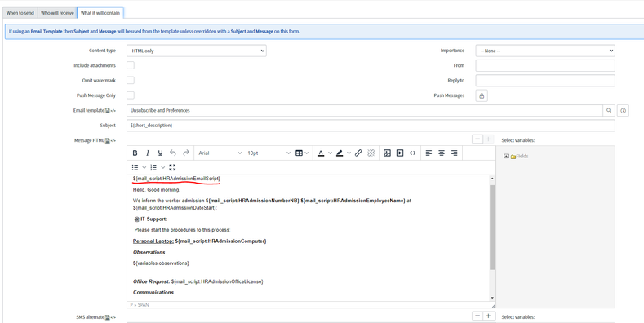Insert bulleted list
Image resolution: width=644 pixels, height=323 pixels.
[x=135, y=167]
